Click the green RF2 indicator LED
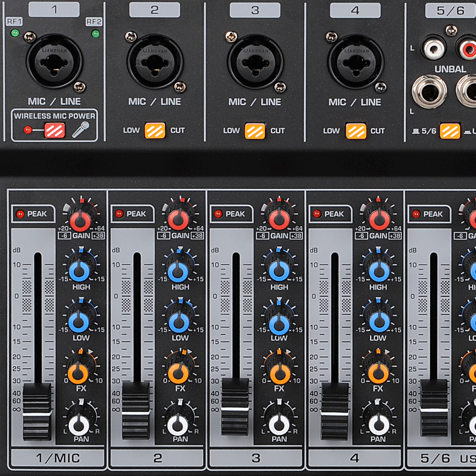Image resolution: width=476 pixels, height=476 pixels. pos(96,33)
